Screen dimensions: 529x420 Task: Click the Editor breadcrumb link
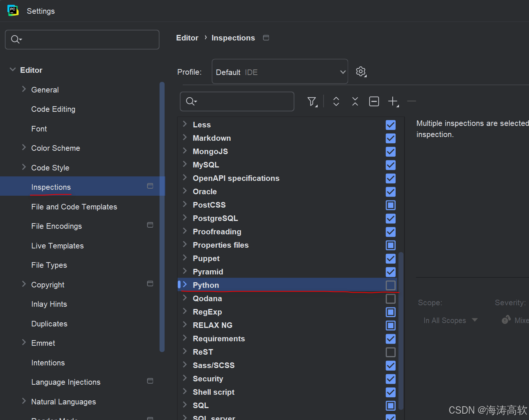[x=187, y=38]
